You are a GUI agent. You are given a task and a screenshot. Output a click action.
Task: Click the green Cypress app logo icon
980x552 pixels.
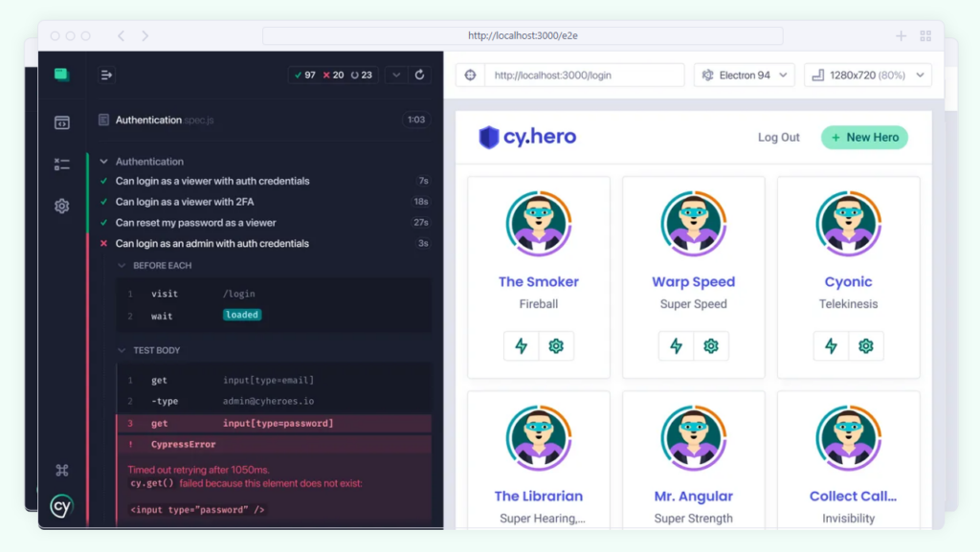tap(61, 75)
